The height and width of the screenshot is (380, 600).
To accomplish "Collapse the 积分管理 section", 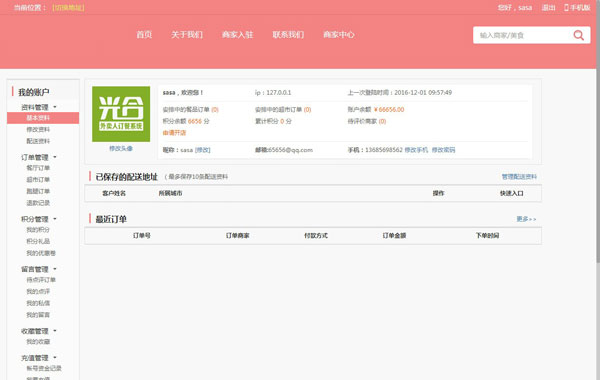I will pos(39,219).
